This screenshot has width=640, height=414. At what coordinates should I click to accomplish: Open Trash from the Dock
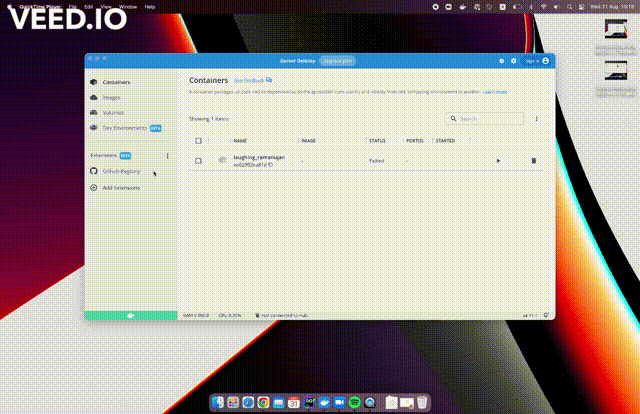point(422,403)
